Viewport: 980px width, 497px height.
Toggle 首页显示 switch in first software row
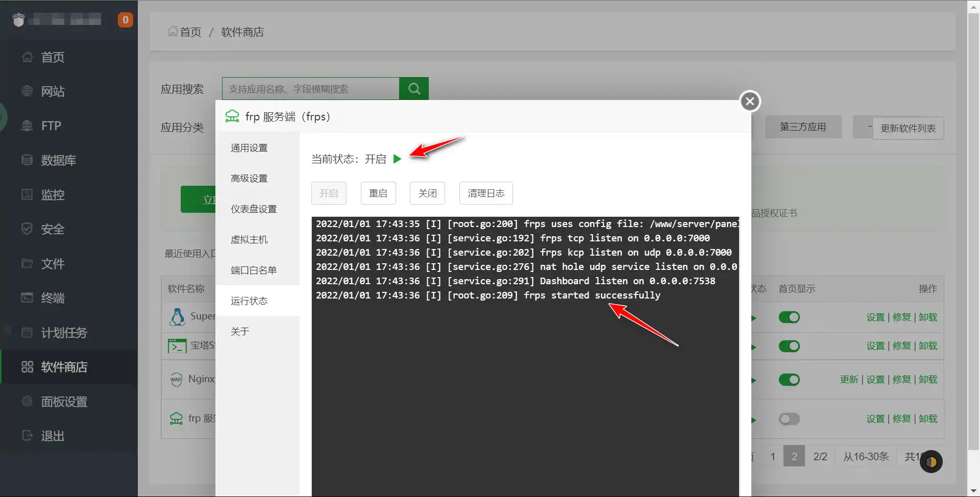pyautogui.click(x=789, y=317)
